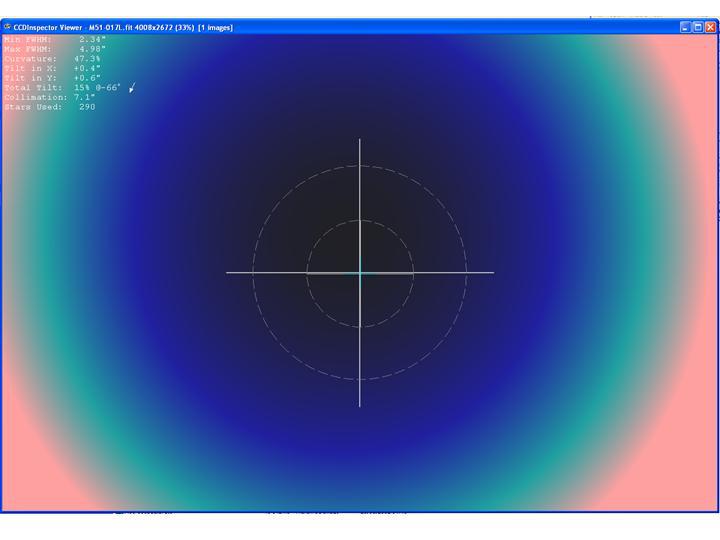Screen dimensions: 720x540
Task: Click the crosshair center of the curvature map
Action: (x=360, y=273)
